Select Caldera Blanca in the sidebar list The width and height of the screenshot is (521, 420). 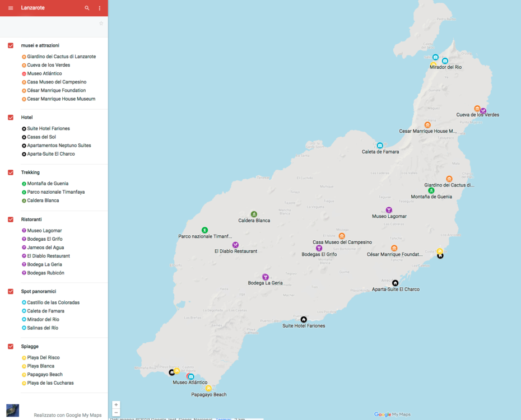43,200
